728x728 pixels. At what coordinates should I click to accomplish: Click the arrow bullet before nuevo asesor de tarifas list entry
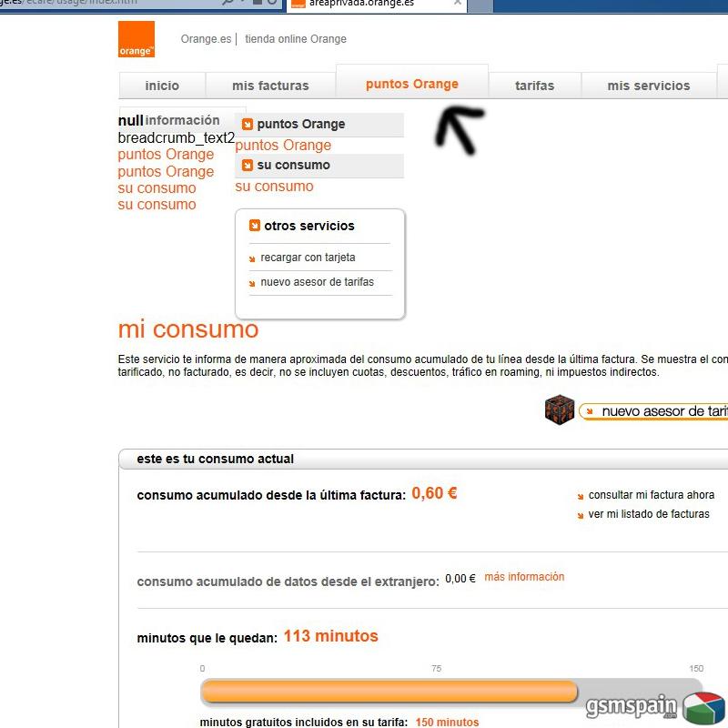tap(252, 284)
